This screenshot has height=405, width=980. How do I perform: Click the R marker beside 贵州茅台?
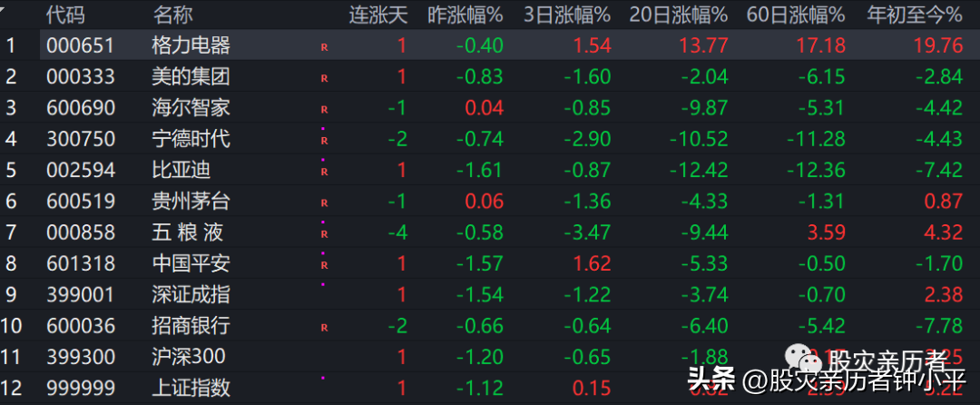coord(324,203)
